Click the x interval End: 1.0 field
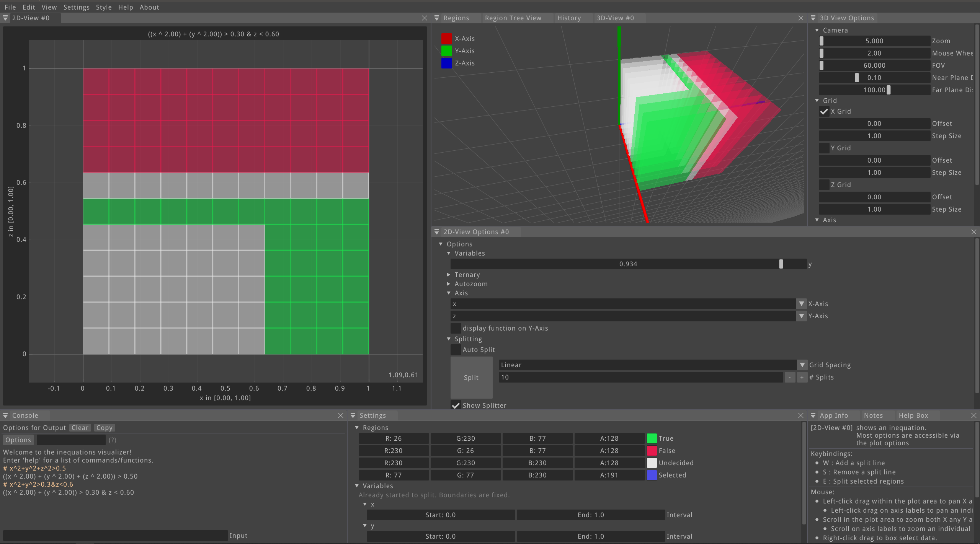The height and width of the screenshot is (544, 980). (x=591, y=515)
